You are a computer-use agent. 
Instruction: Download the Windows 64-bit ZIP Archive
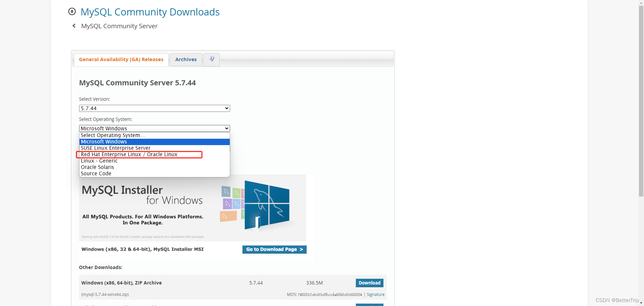pyautogui.click(x=369, y=283)
